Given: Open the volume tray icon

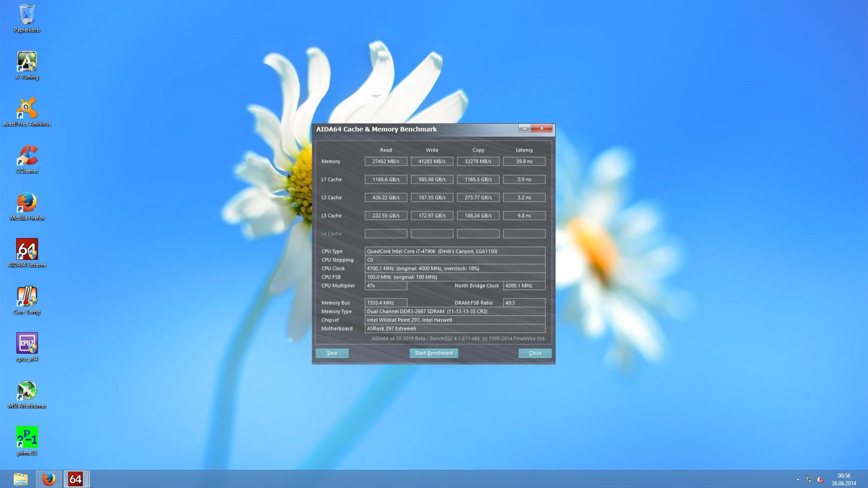Looking at the screenshot, I should coord(820,479).
